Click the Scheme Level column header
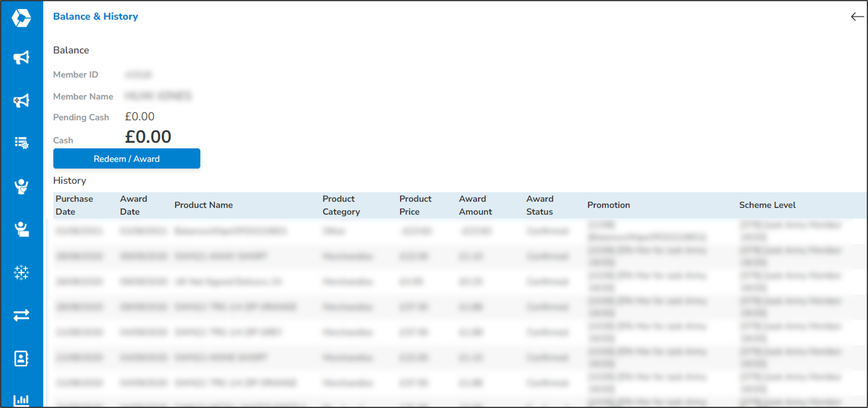Screen dimensions: 868x408 tap(767, 205)
